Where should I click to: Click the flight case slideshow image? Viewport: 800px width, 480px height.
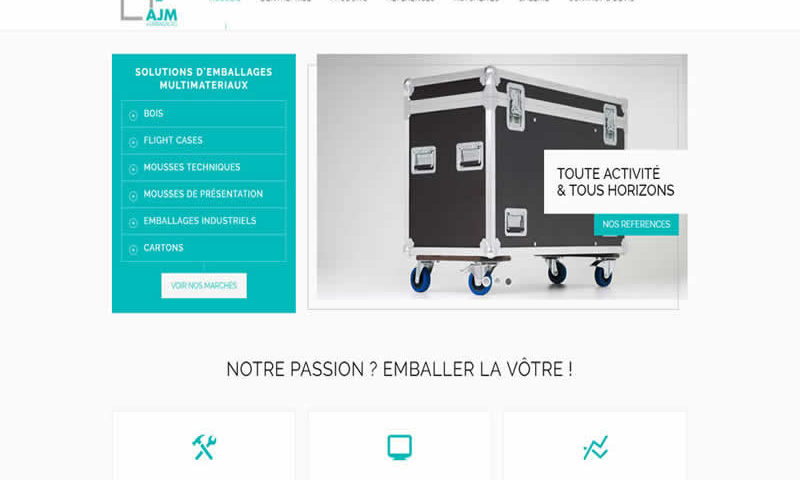(502, 176)
